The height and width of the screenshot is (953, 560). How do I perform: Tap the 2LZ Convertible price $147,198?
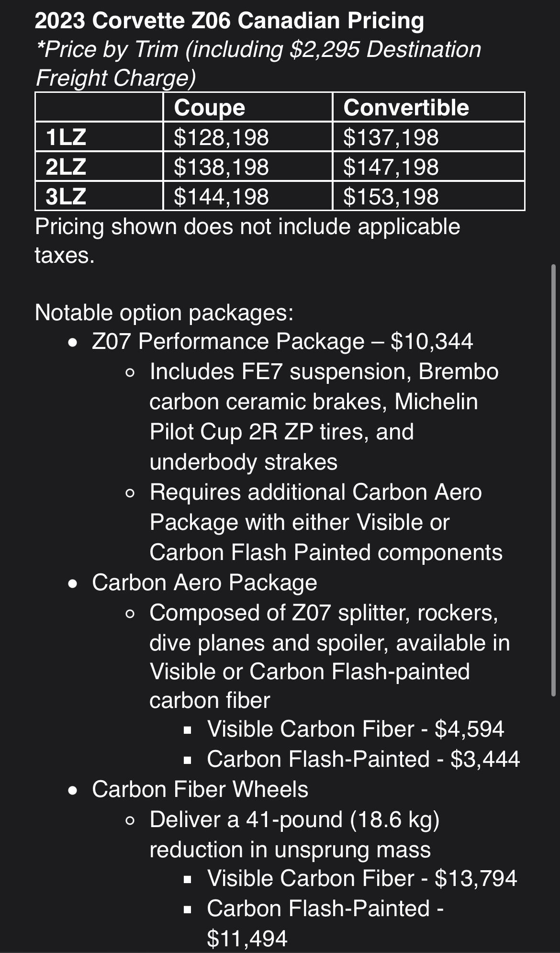click(x=391, y=167)
